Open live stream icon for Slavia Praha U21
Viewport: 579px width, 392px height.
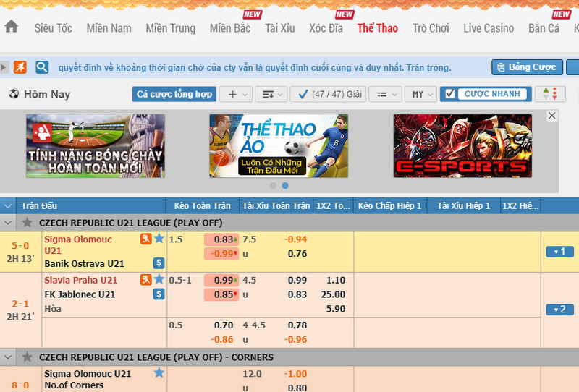click(x=146, y=280)
